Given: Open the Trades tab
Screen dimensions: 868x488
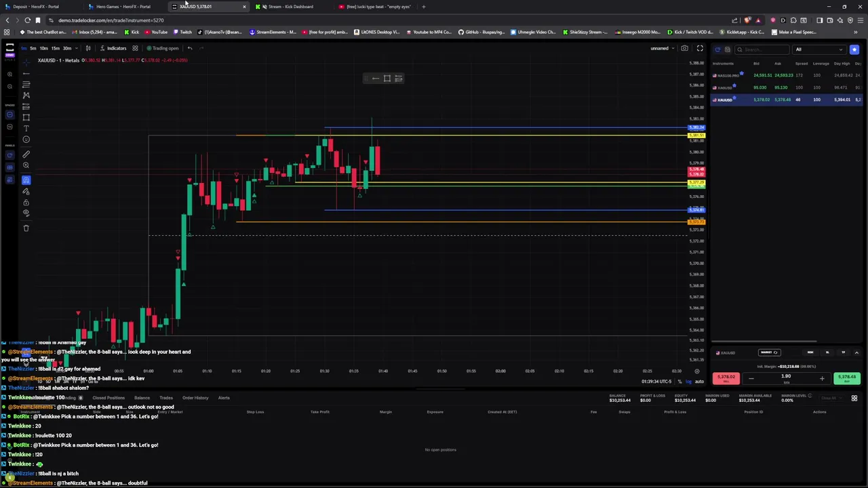Looking at the screenshot, I should tap(165, 398).
